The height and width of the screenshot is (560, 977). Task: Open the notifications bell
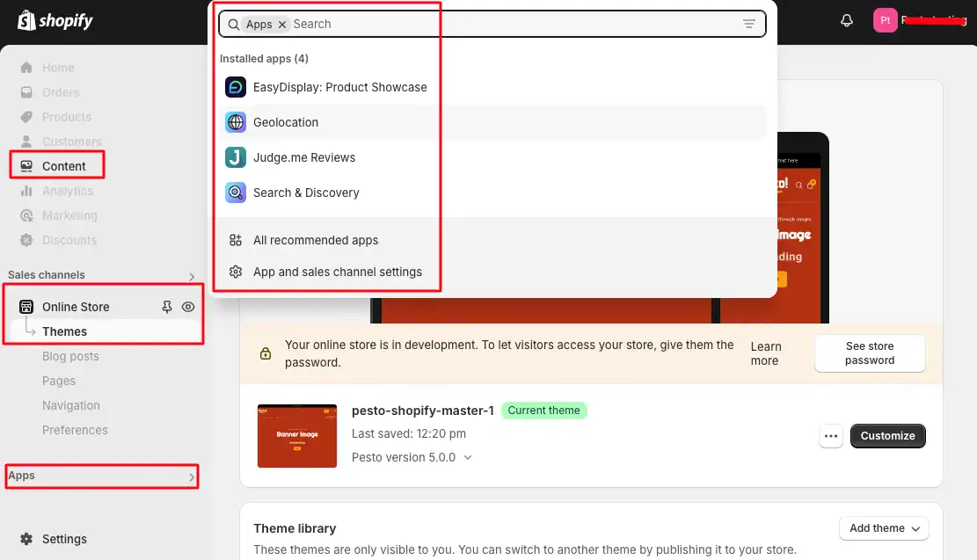(846, 20)
